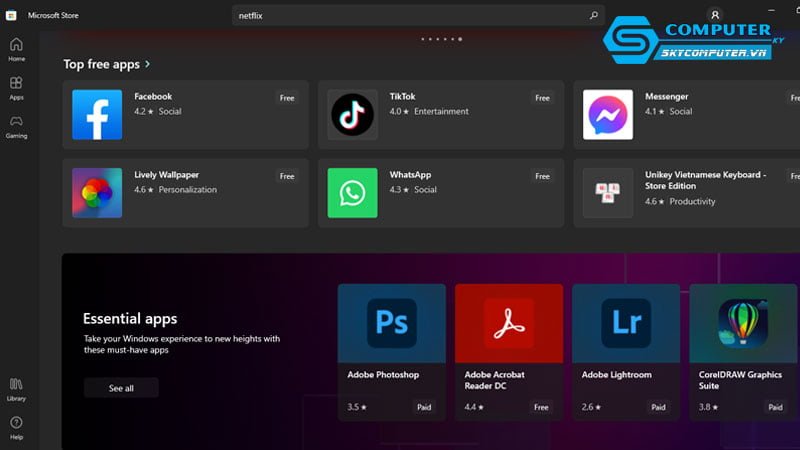Click the Paid label on Adobe Photoshop
The height and width of the screenshot is (450, 800).
coord(424,407)
